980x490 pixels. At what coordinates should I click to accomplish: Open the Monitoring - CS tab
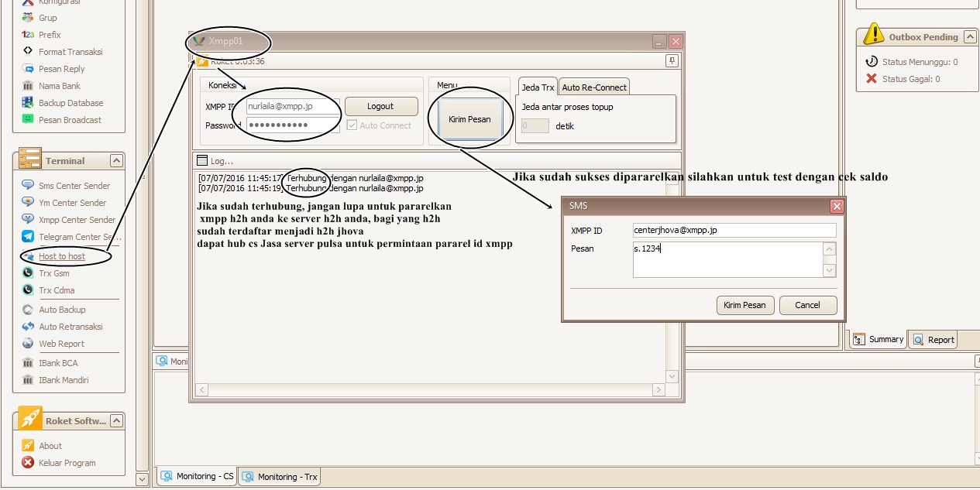coord(197,476)
